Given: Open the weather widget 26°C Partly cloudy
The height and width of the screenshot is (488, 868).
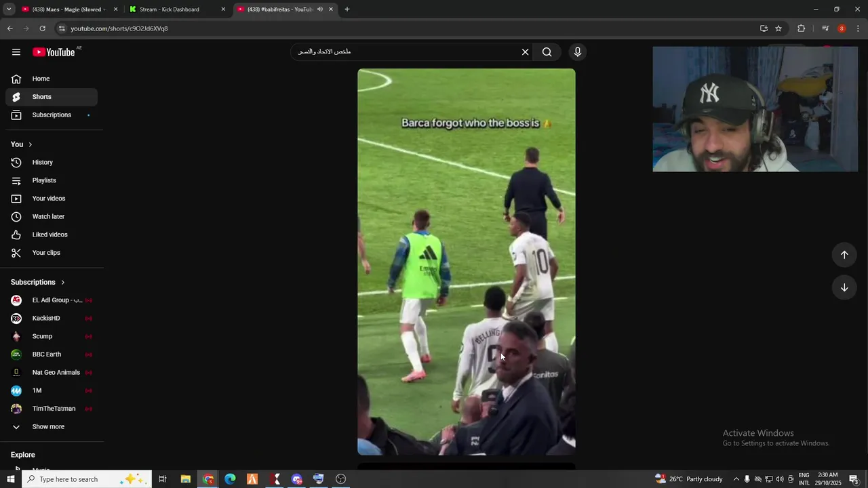Looking at the screenshot, I should tap(689, 479).
